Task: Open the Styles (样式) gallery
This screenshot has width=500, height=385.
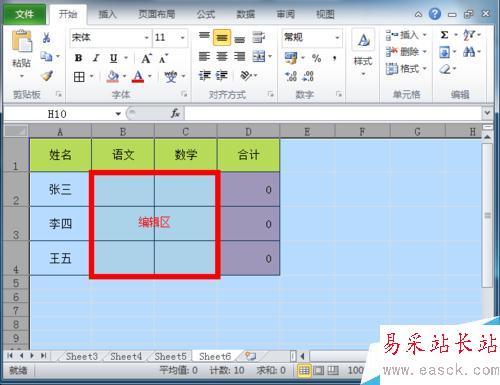Action: [363, 53]
